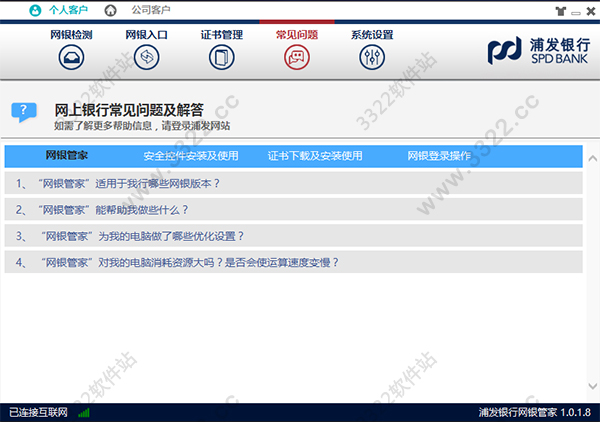Click the scrollbar up arrow
This screenshot has height=422, width=600.
(x=592, y=158)
